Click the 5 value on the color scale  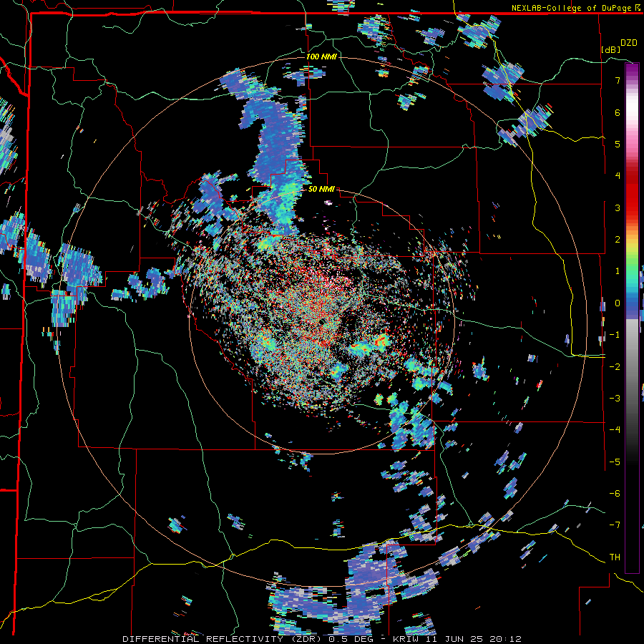[x=618, y=144]
